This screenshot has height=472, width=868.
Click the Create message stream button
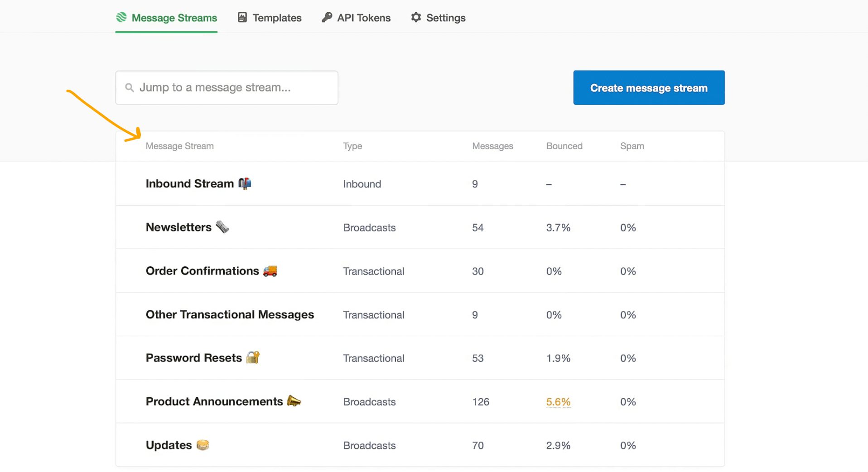[648, 87]
